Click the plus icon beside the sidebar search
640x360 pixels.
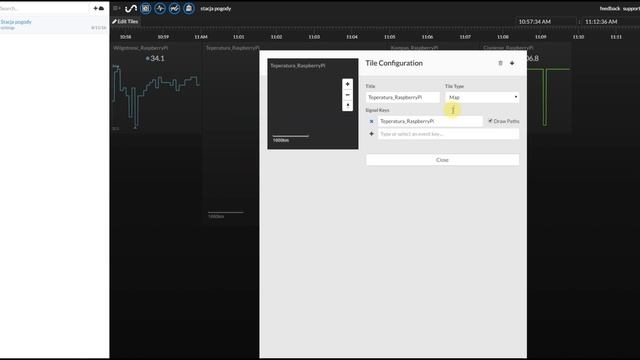(x=96, y=8)
